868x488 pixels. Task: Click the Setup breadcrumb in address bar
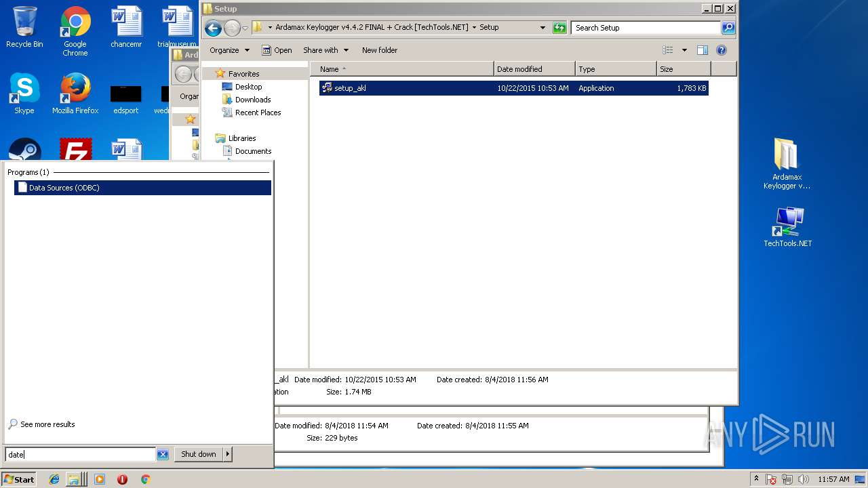pos(489,28)
